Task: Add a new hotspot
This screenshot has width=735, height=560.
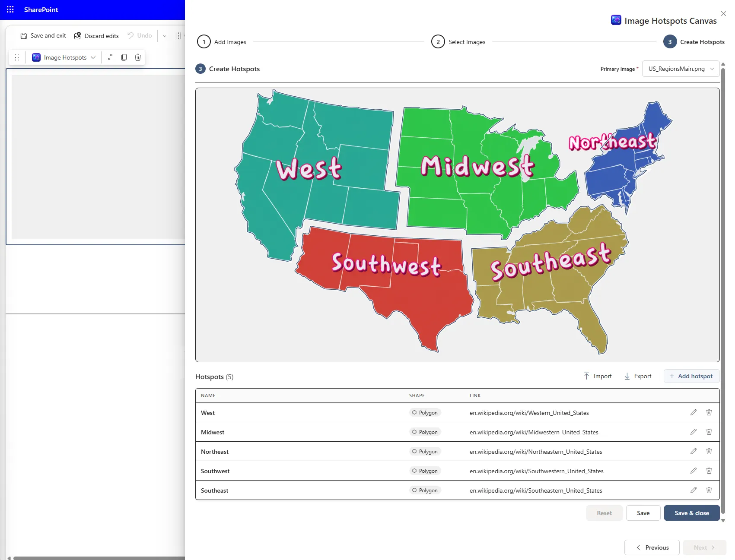Action: [691, 376]
